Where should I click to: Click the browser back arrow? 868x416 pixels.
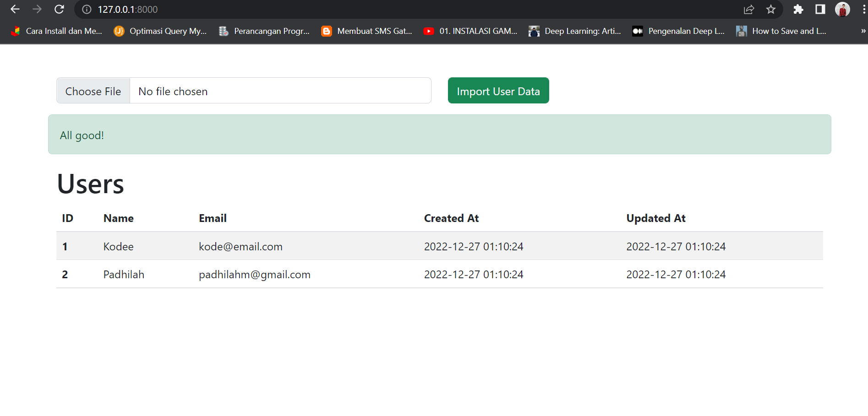click(x=15, y=9)
